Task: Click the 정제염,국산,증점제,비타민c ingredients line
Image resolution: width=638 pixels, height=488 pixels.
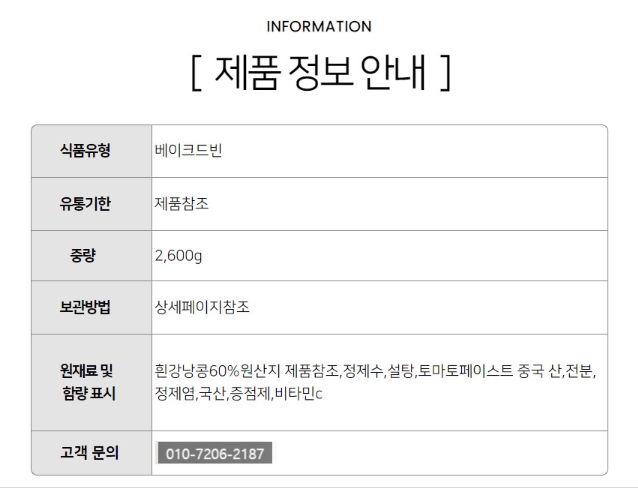Action: coord(238,394)
